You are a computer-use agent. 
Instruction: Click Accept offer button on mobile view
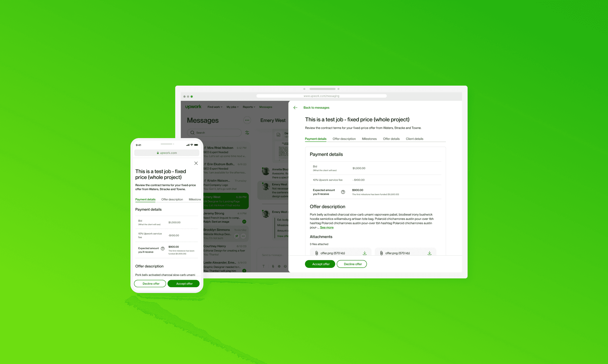point(184,283)
